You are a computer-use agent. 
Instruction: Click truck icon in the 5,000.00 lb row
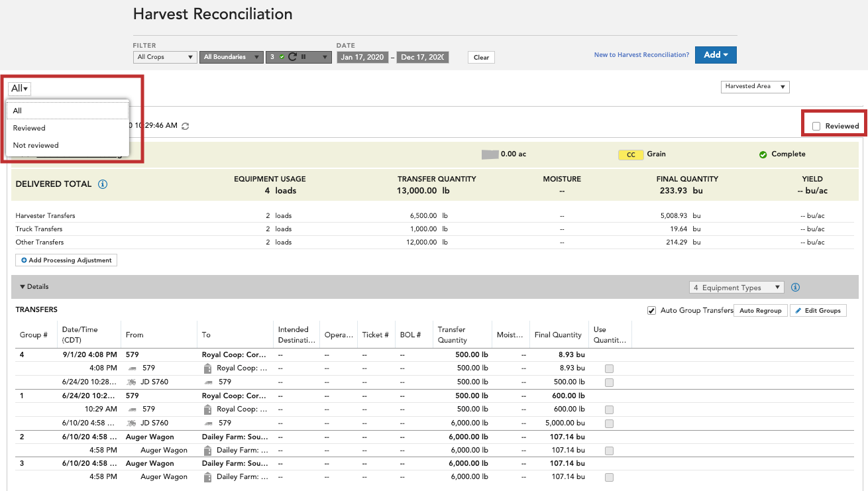(207, 423)
